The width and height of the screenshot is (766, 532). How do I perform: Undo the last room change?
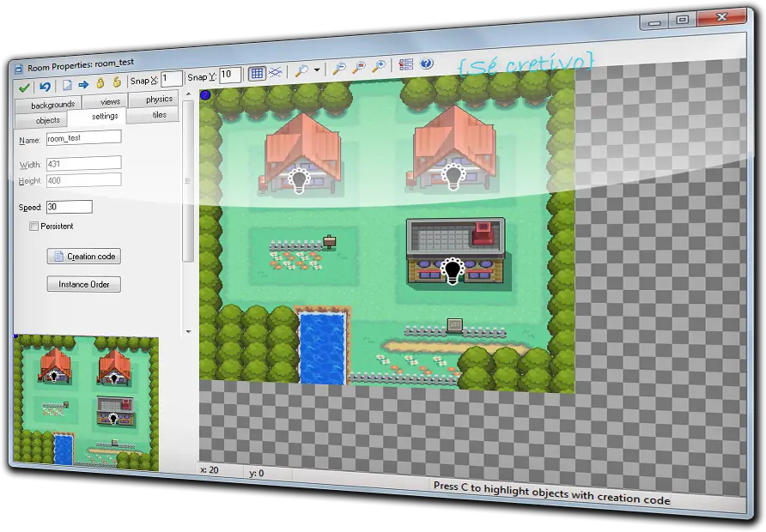click(x=45, y=87)
